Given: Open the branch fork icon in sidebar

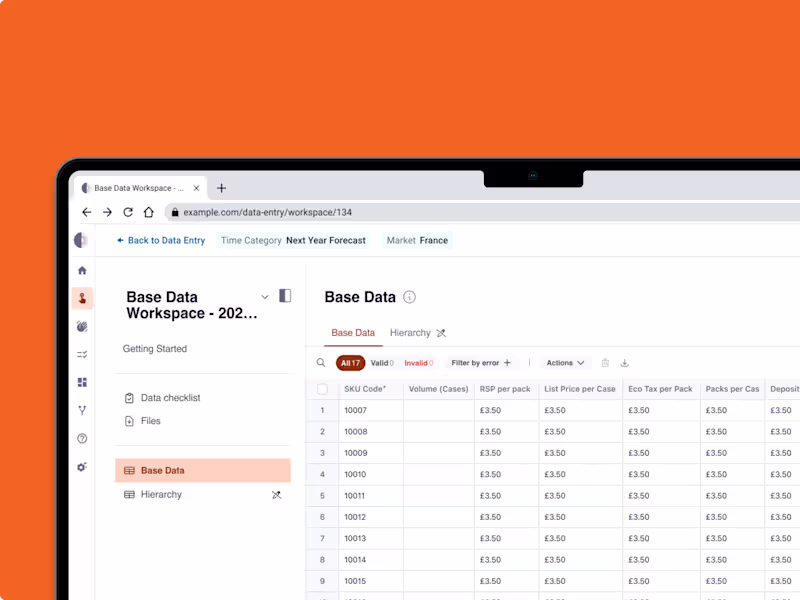Looking at the screenshot, I should (82, 410).
